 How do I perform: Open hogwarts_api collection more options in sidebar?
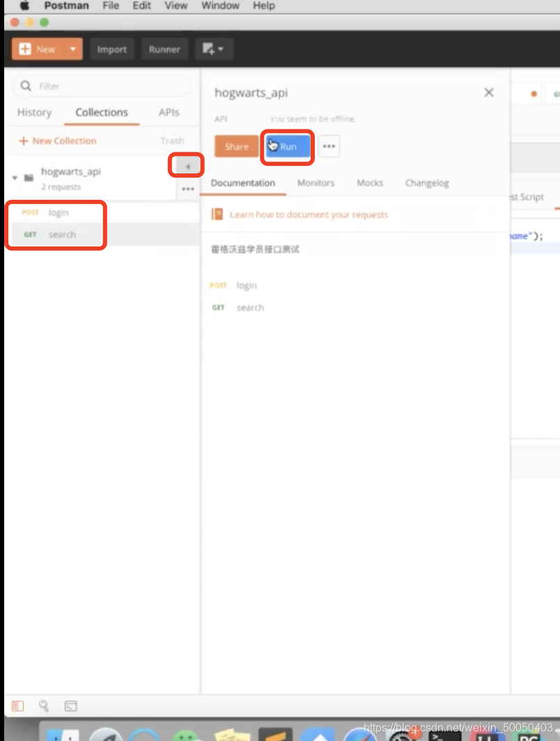click(188, 189)
